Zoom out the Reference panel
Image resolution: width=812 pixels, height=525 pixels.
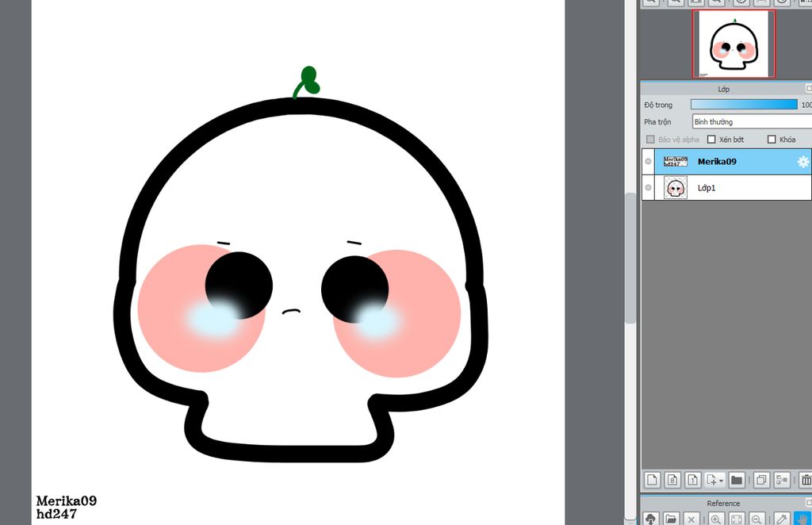tap(756, 519)
